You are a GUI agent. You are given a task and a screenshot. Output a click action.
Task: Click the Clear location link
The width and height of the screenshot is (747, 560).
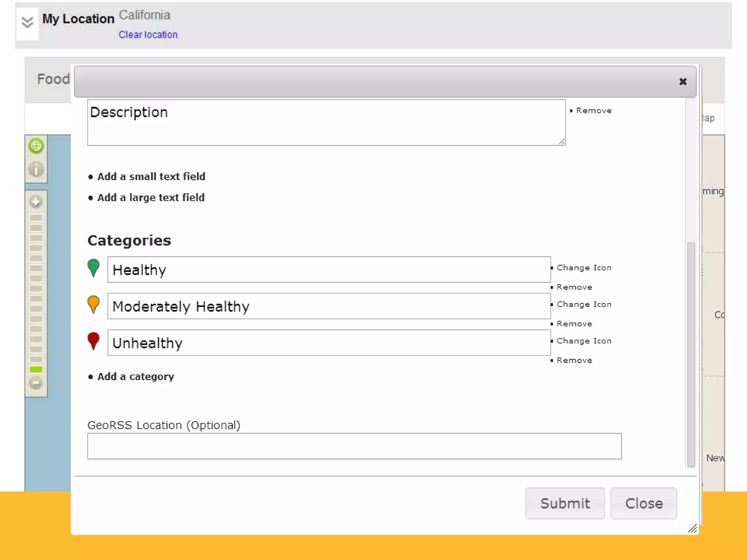[148, 35]
